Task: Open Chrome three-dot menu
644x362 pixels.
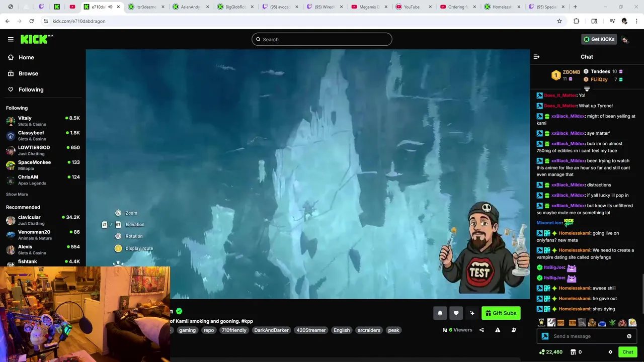Action: [636, 21]
